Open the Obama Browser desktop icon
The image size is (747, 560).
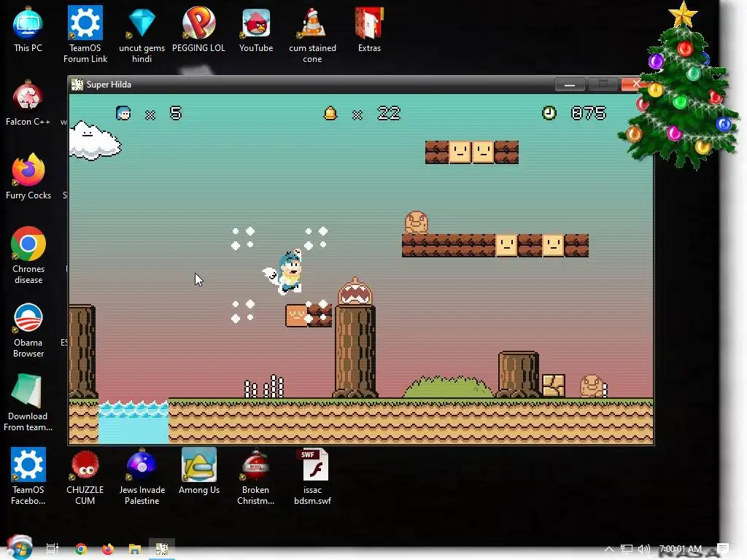click(x=28, y=330)
